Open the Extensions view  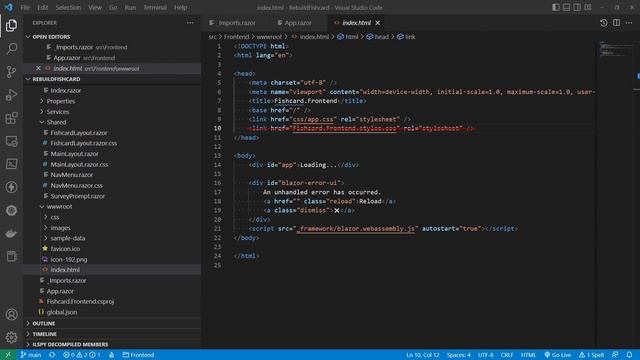click(x=11, y=118)
